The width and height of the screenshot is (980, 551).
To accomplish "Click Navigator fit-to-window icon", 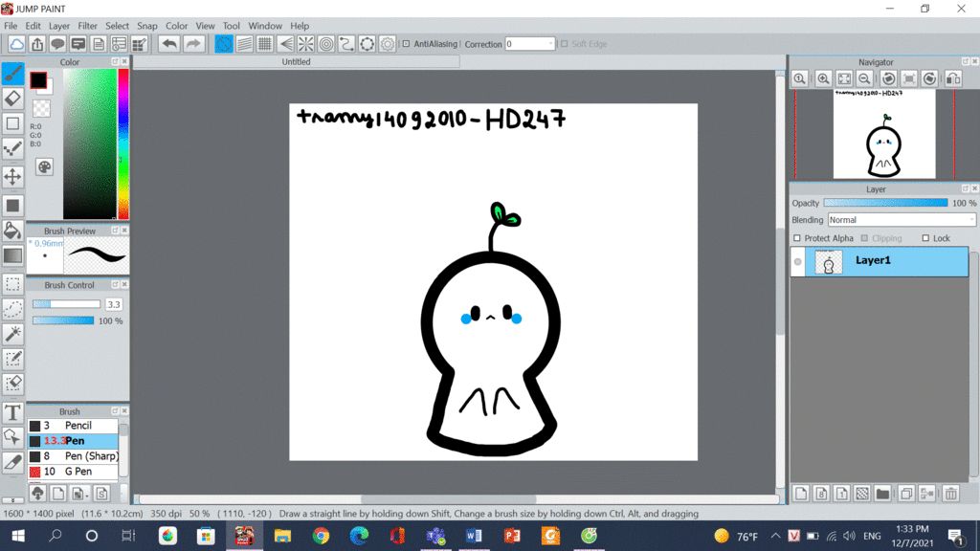I will 844,78.
